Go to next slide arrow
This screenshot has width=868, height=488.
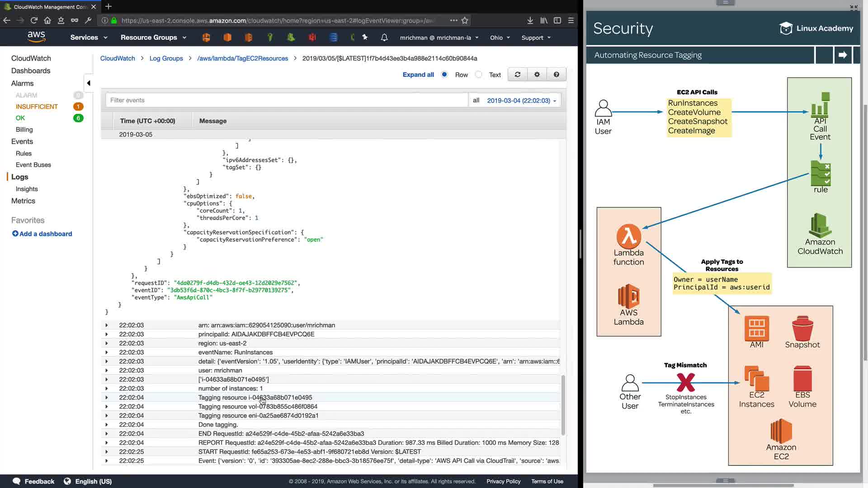[843, 55]
